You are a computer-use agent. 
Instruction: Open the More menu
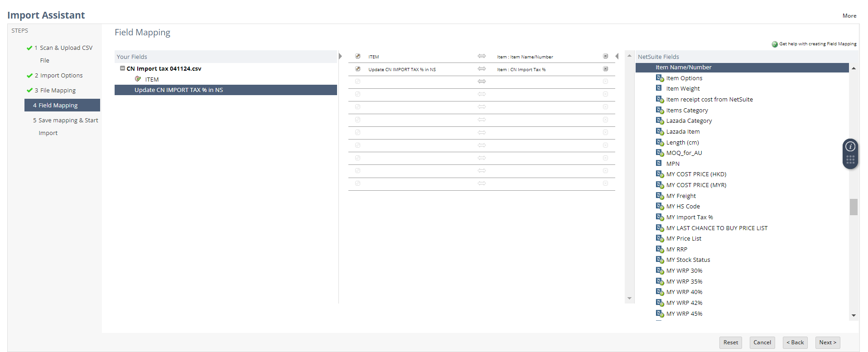point(849,15)
